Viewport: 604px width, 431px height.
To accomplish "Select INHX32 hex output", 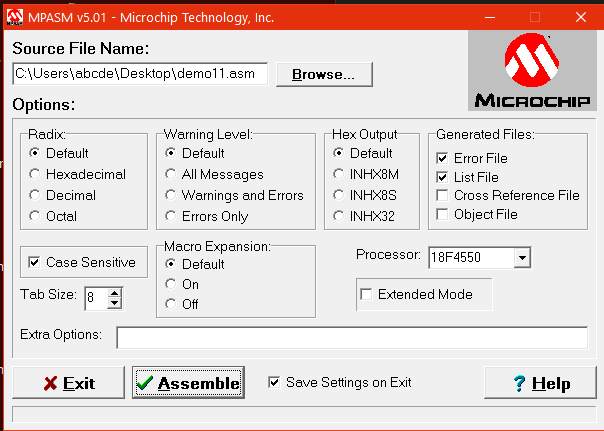I will 339,216.
